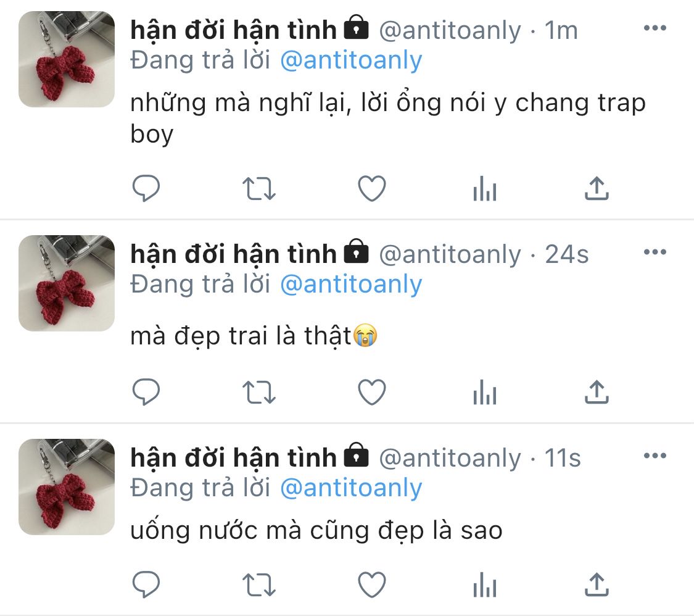View analytics of the 'trap boy' tweet
This screenshot has height=616, width=694.
[x=485, y=189]
